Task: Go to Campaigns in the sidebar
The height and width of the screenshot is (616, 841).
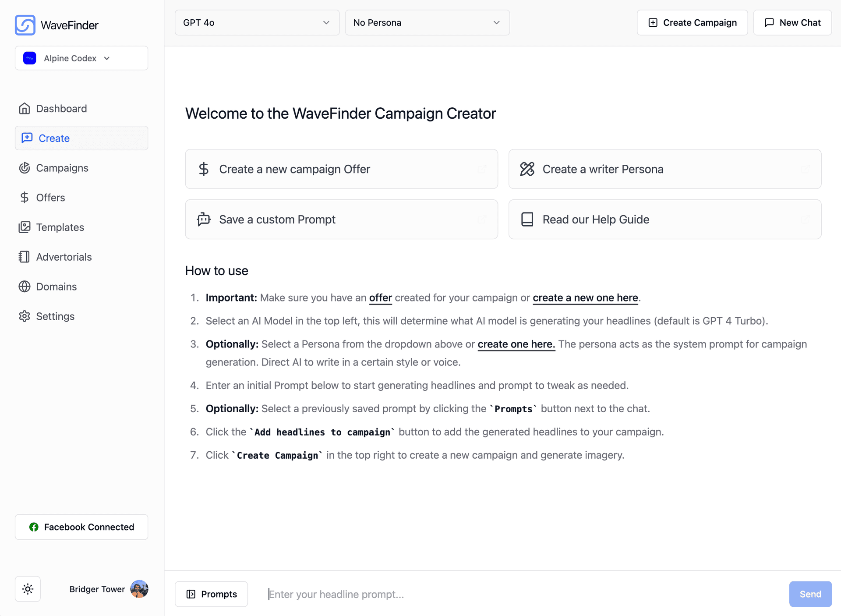Action: click(62, 168)
